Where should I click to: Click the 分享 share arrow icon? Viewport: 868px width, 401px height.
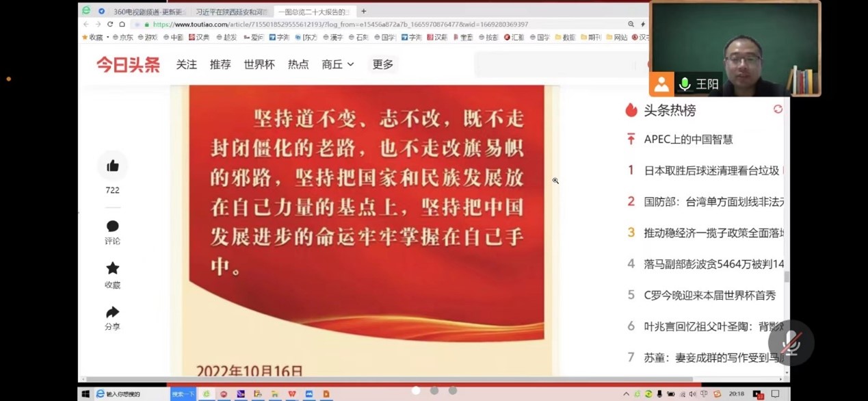[x=113, y=313]
